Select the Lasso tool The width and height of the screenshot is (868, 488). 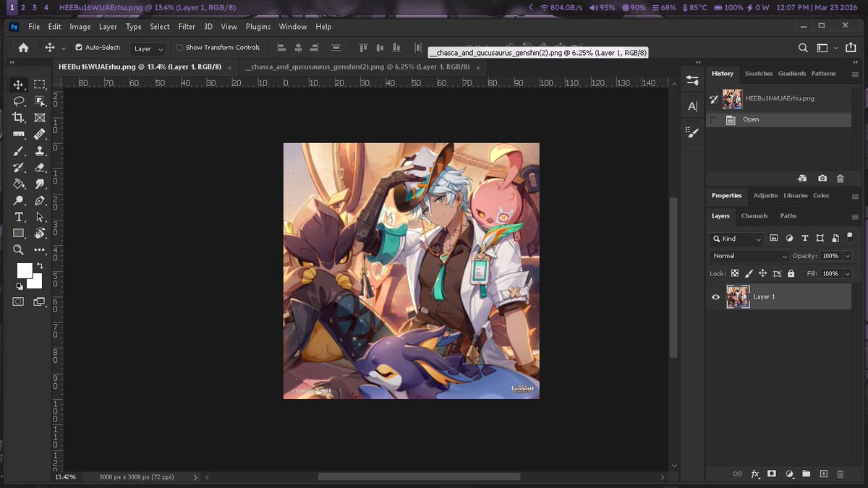pos(19,101)
